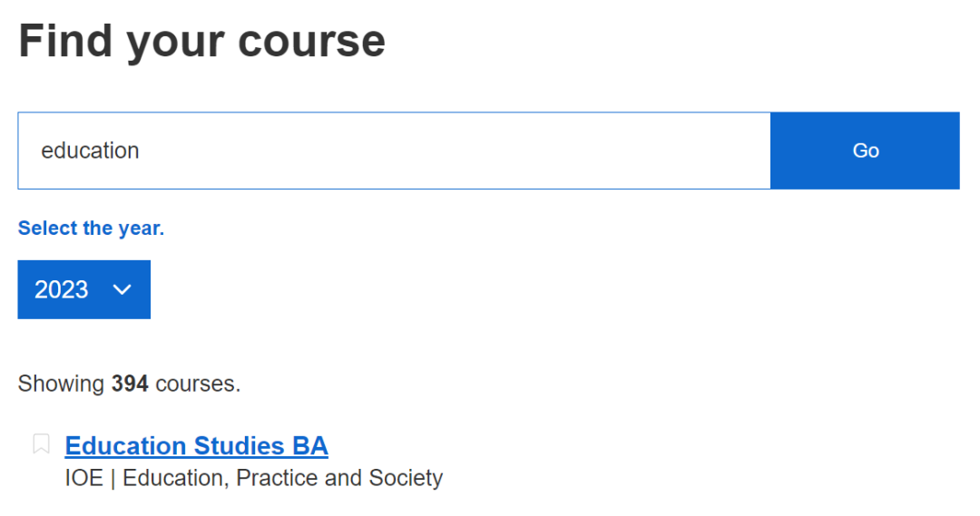
Task: Click the word 'Find' in the heading
Action: click(65, 42)
